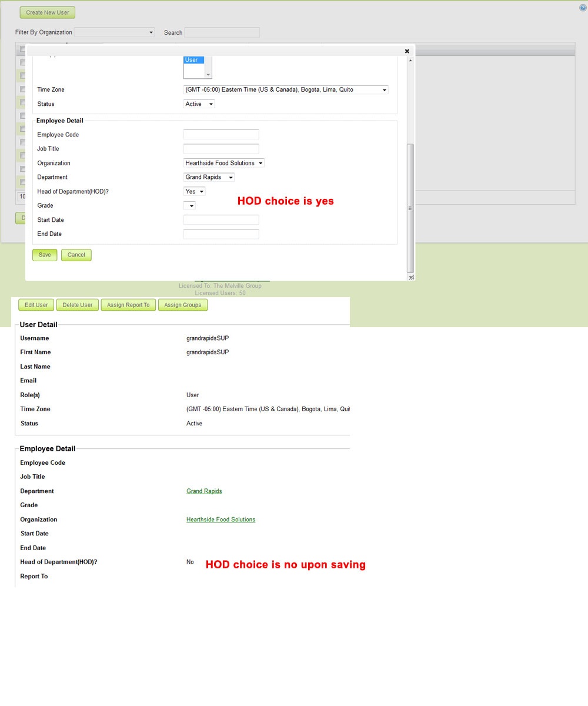Save the user form

click(x=45, y=255)
